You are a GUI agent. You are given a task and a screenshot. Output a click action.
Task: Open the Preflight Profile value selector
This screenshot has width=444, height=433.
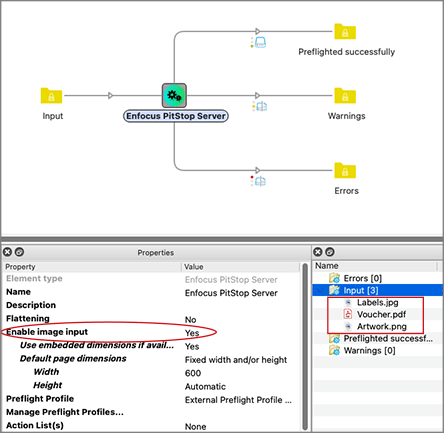238,400
